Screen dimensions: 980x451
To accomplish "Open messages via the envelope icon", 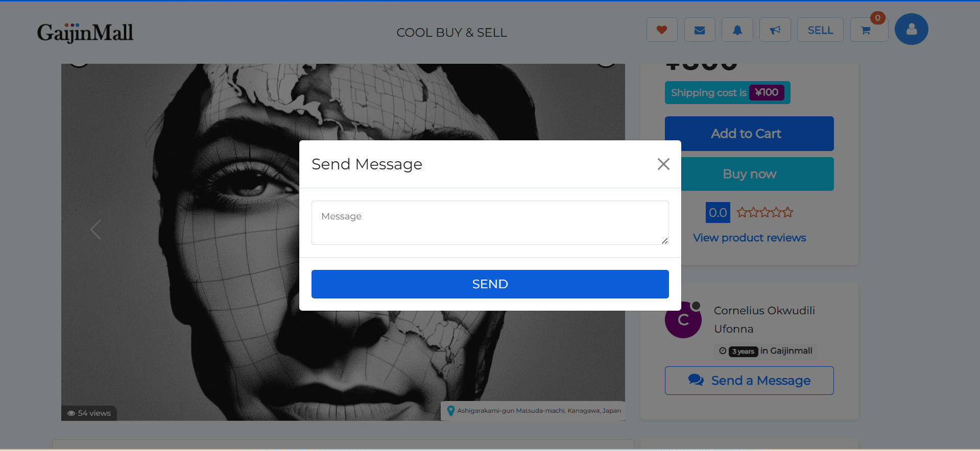I will [699, 30].
